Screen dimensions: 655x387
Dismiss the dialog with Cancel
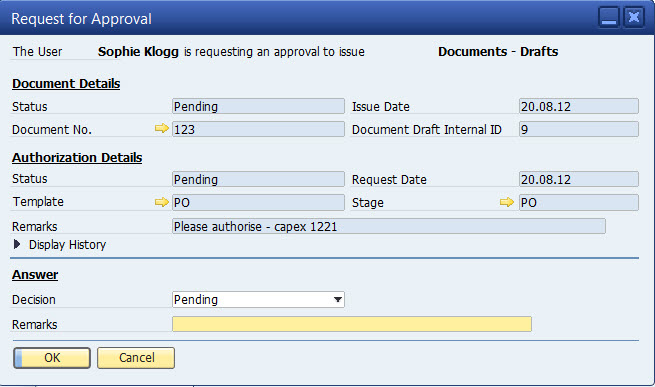coord(136,358)
